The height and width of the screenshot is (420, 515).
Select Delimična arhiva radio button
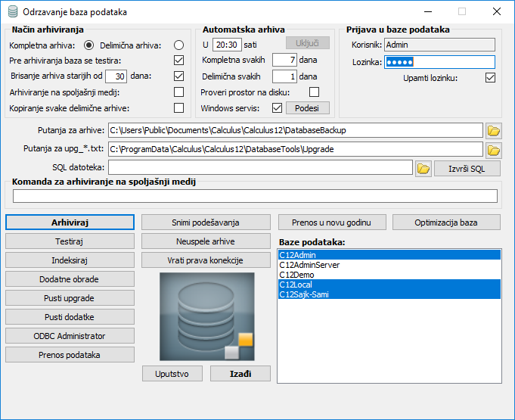coord(178,45)
